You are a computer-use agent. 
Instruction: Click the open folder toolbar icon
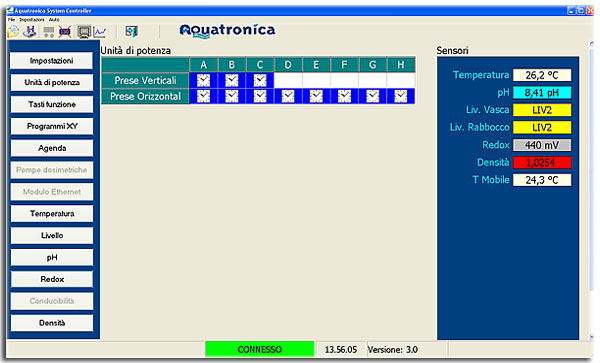(x=13, y=31)
